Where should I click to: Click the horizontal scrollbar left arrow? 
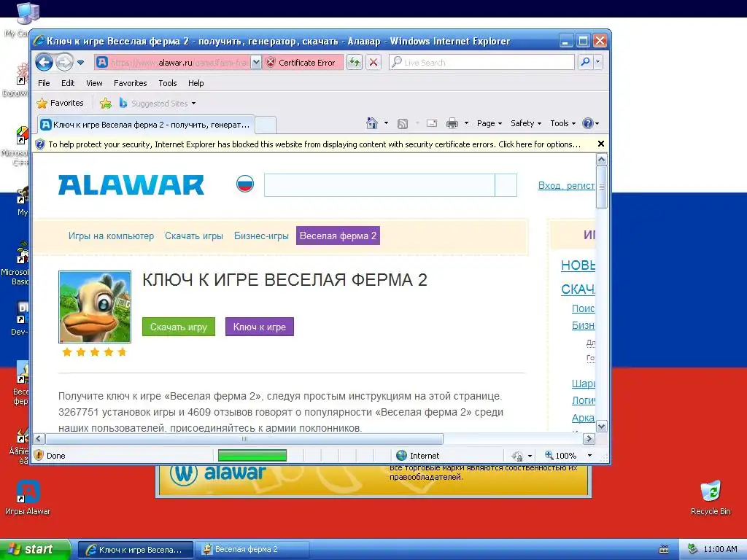tap(39, 438)
